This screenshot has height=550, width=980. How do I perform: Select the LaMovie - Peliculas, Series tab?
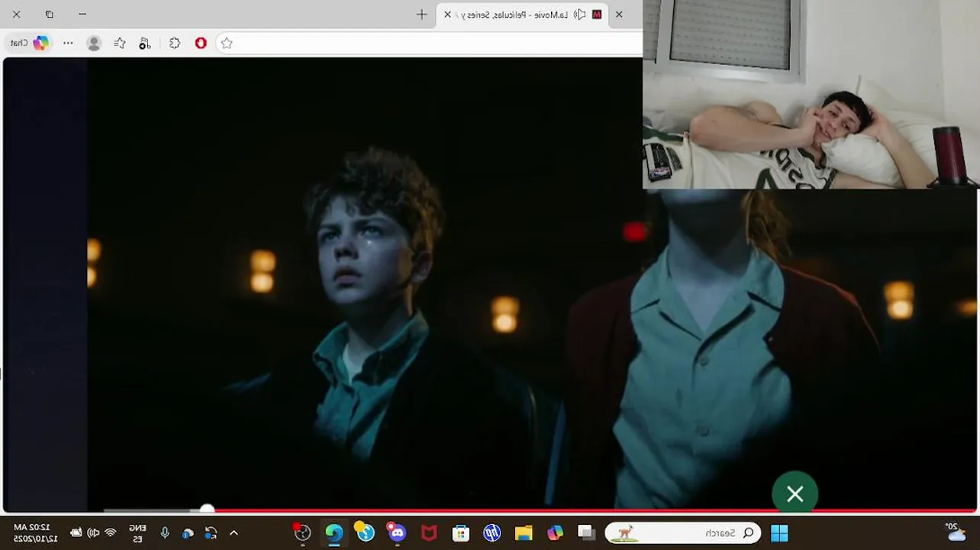click(523, 15)
